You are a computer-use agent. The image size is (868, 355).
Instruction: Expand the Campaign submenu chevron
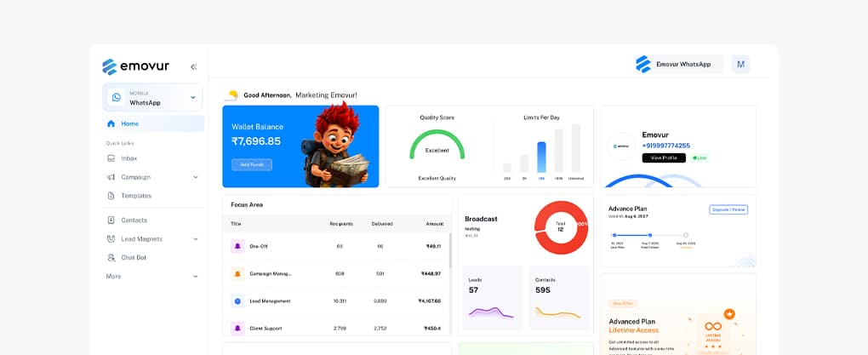tap(196, 177)
